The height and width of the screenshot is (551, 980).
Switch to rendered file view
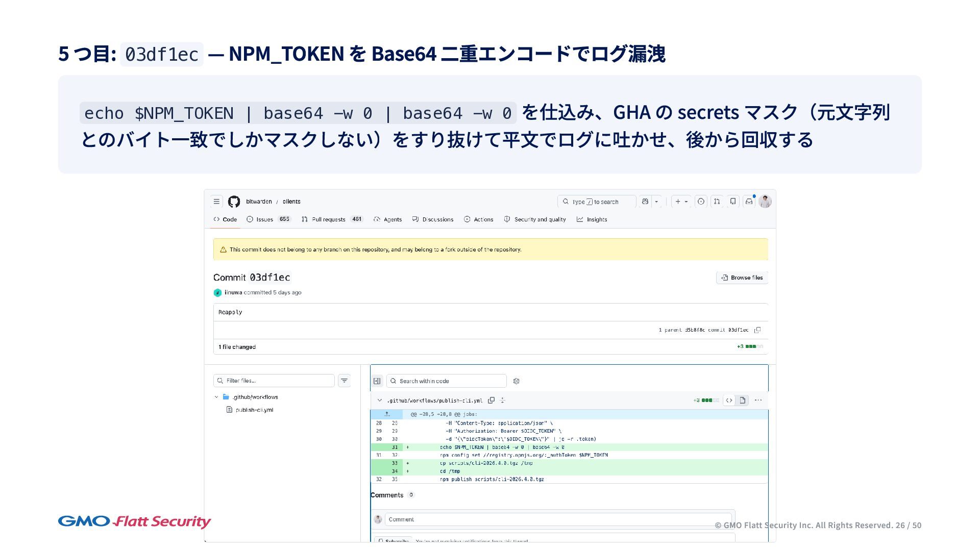point(743,400)
